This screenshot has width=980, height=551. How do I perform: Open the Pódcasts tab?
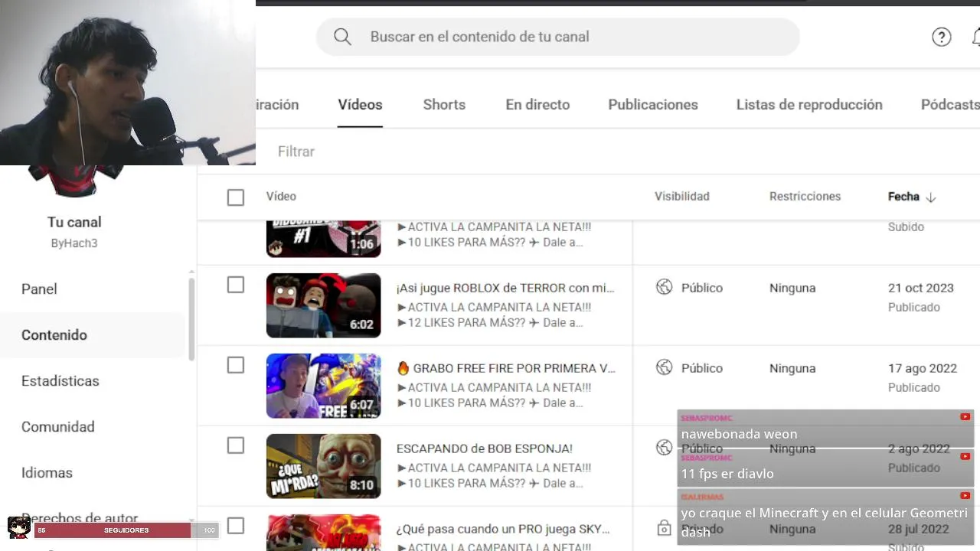tap(950, 105)
